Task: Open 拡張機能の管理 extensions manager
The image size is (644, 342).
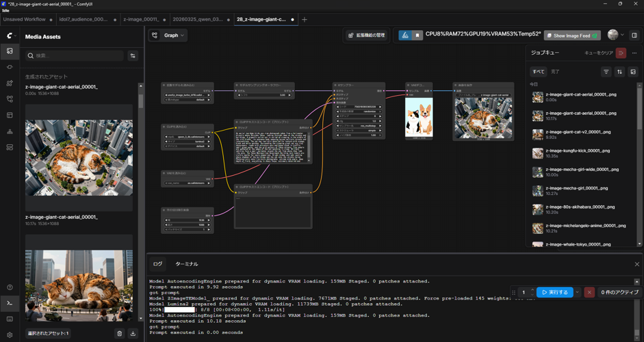Action: click(x=366, y=36)
